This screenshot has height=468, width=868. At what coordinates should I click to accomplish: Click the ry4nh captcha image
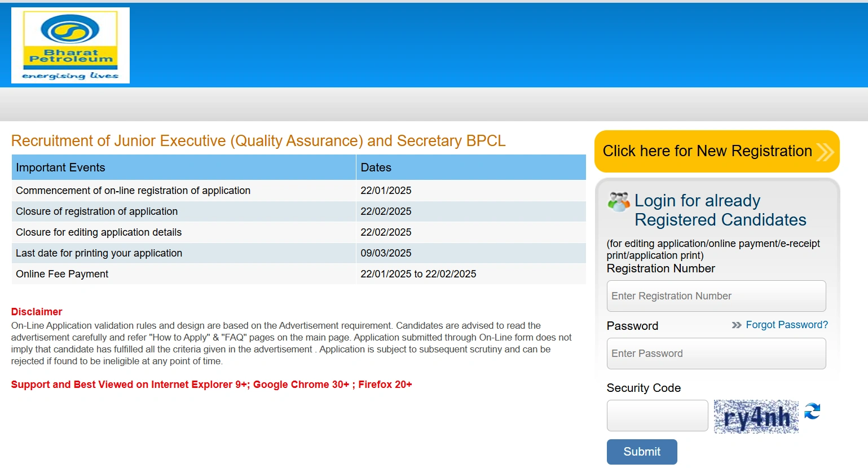point(756,417)
